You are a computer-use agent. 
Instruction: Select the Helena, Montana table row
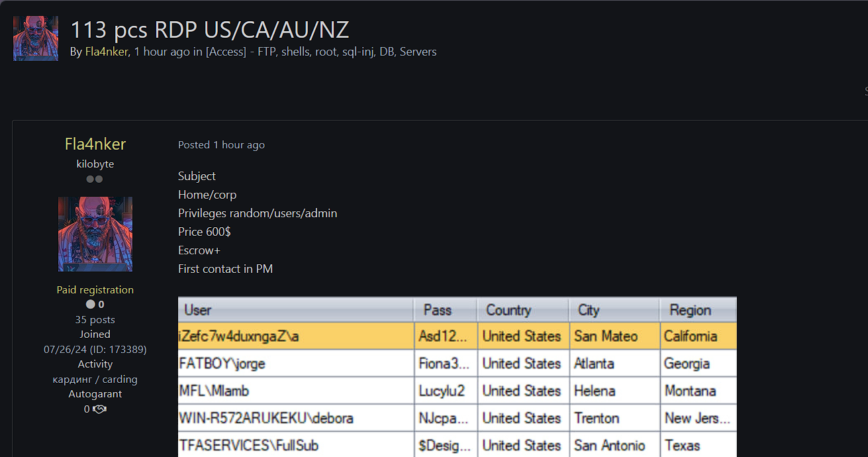[457, 391]
